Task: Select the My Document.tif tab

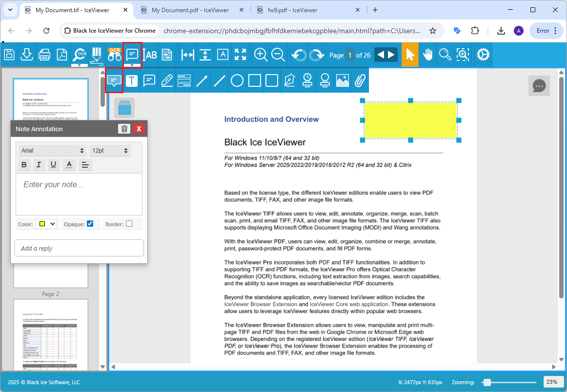Action: (x=72, y=10)
